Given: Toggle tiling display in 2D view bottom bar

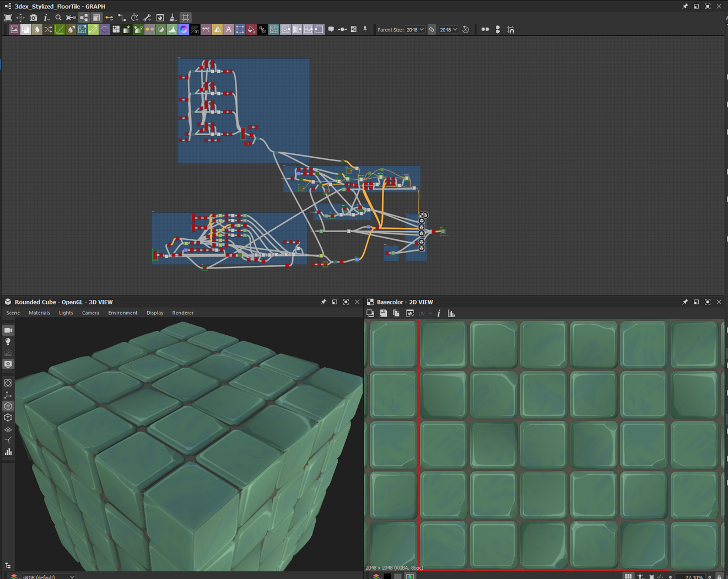Looking at the screenshot, I should click(x=628, y=576).
